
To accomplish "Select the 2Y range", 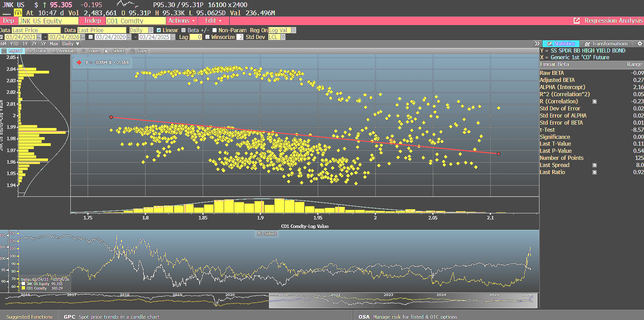I will click(34, 44).
